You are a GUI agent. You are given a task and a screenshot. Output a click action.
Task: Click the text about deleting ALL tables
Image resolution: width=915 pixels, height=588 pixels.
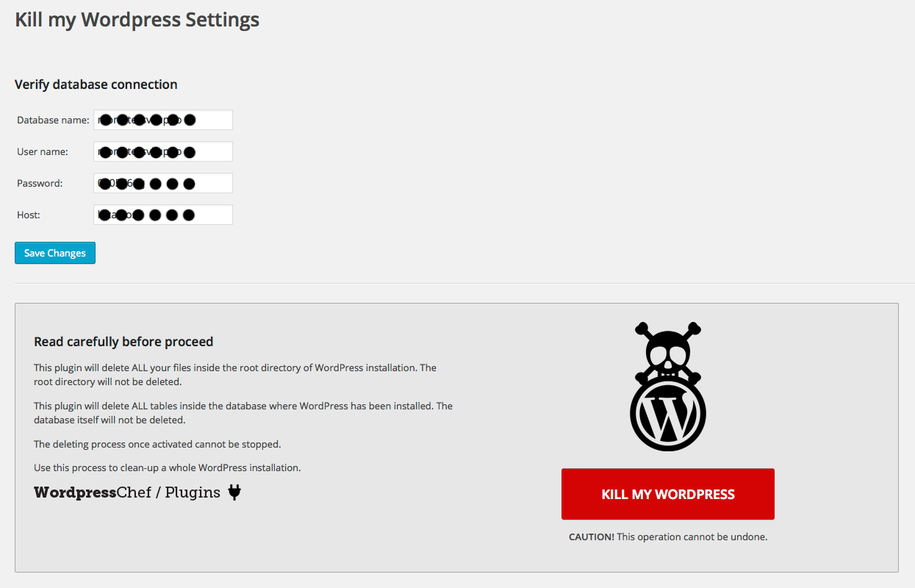[243, 413]
